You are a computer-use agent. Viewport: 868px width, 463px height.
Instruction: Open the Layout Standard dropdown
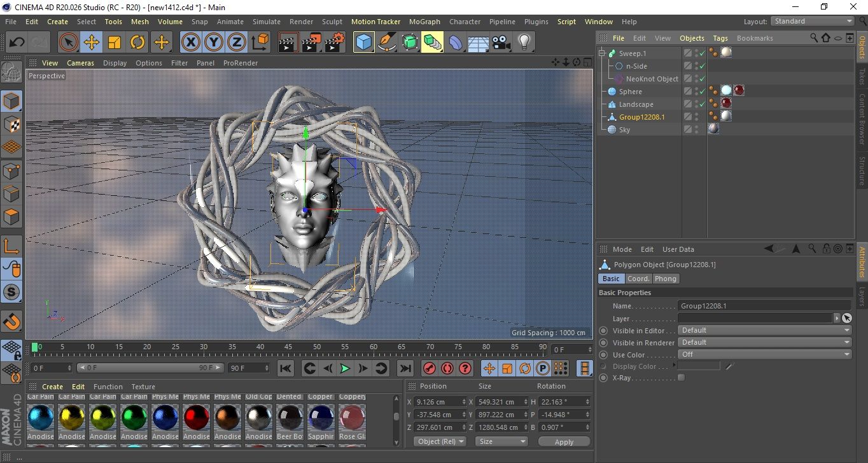tap(813, 21)
